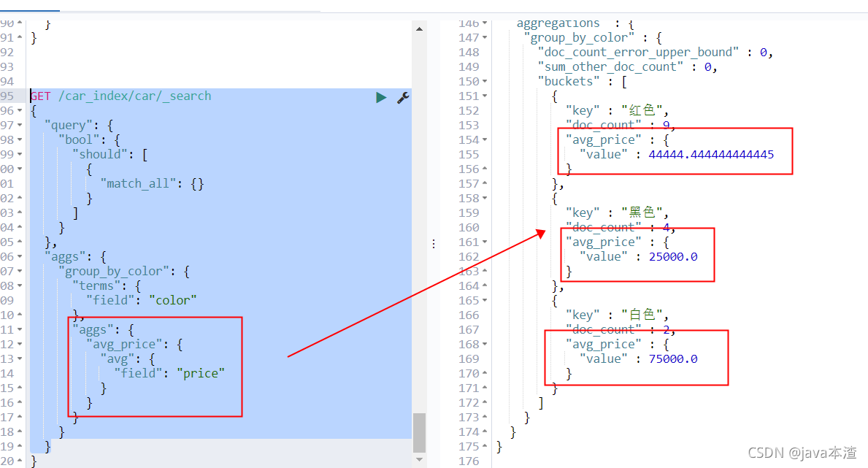
Task: Click the "doc_count" : 4 line
Action: [x=621, y=227]
